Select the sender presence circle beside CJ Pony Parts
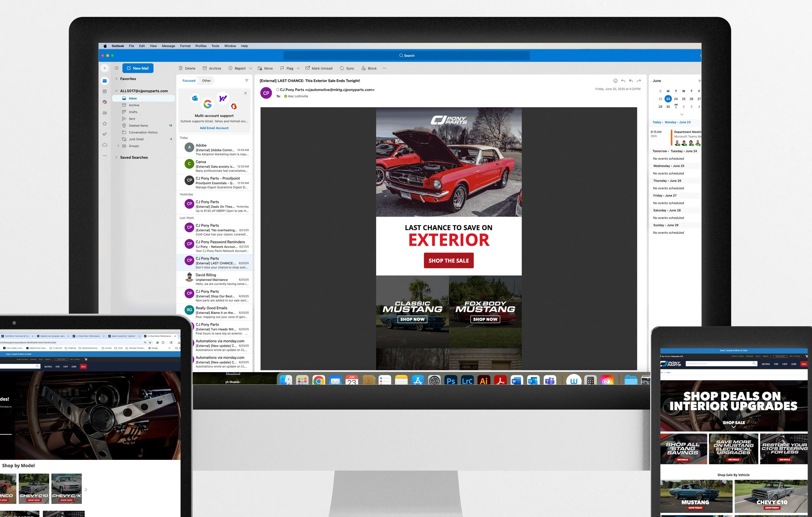This screenshot has height=517, width=812. [x=277, y=90]
